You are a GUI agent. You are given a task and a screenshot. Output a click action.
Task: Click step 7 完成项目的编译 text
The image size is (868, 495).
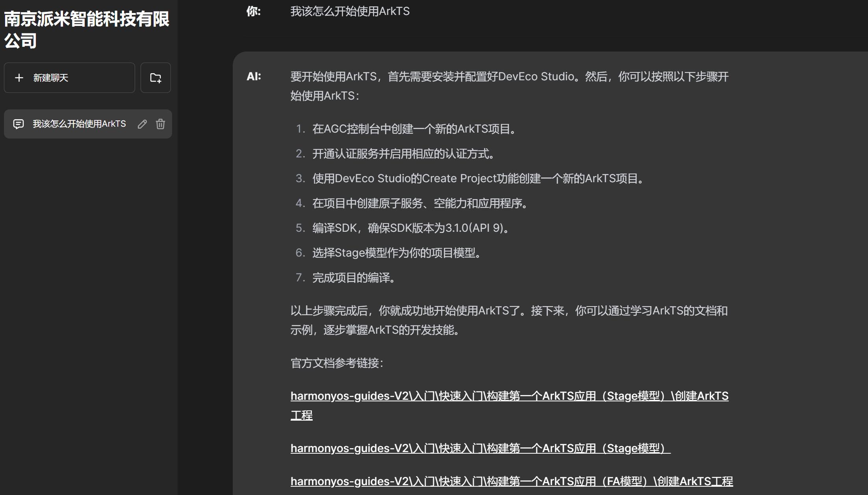[x=355, y=278]
